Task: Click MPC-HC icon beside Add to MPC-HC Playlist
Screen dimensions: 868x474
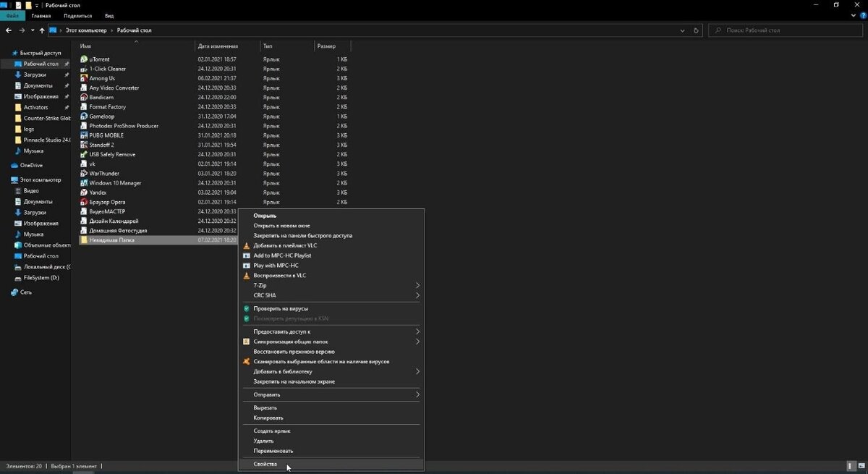Action: tap(246, 255)
